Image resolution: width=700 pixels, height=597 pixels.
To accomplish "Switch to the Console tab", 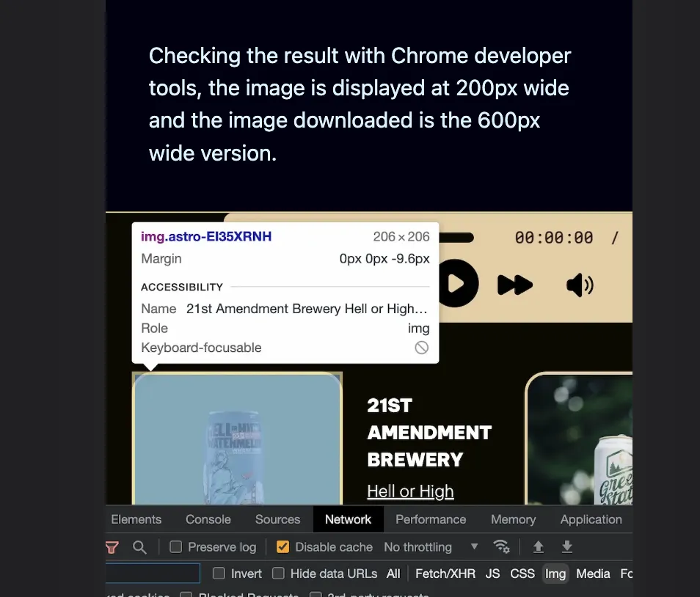I will coord(208,519).
